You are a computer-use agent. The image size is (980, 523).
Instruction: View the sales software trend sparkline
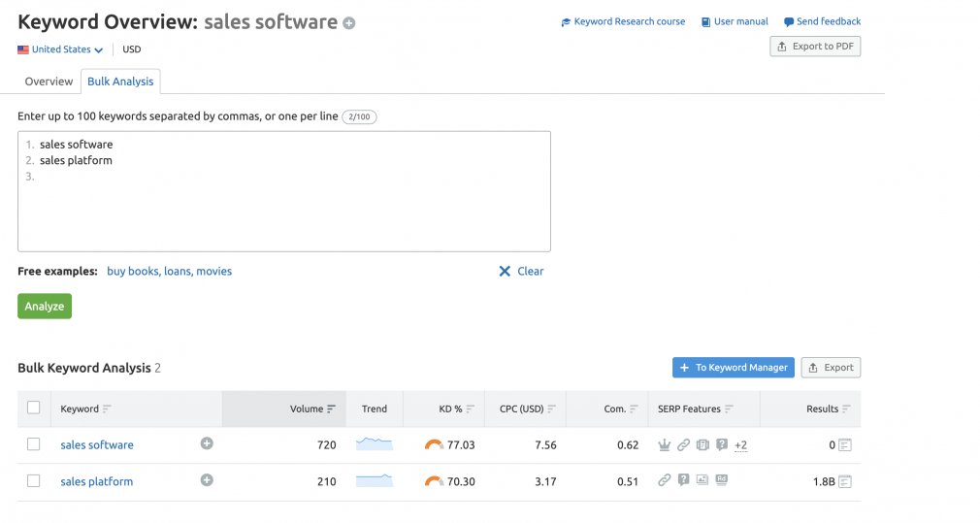(375, 444)
